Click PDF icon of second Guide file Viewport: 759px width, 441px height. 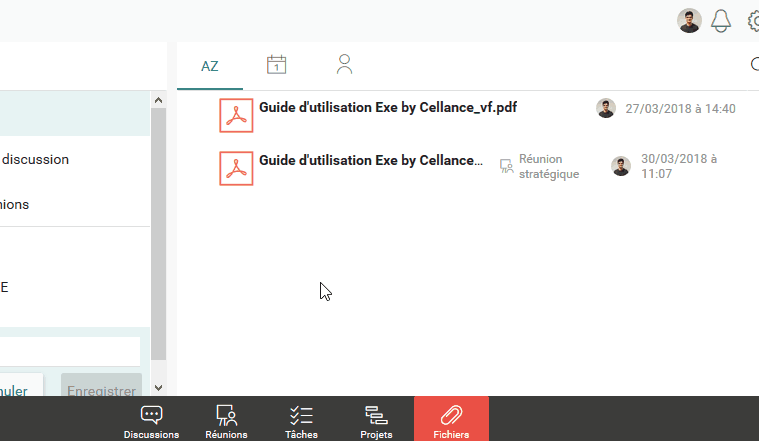click(x=236, y=167)
